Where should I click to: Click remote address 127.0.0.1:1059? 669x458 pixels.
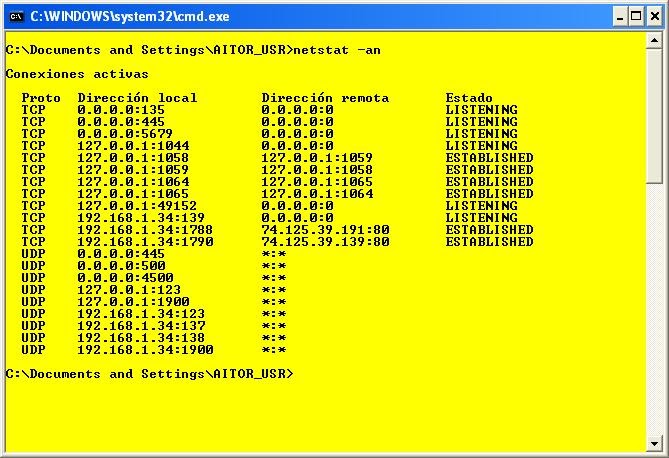[x=317, y=158]
